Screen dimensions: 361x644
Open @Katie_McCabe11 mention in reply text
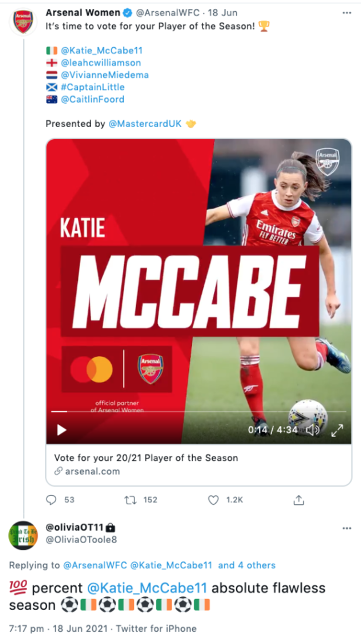pyautogui.click(x=147, y=588)
